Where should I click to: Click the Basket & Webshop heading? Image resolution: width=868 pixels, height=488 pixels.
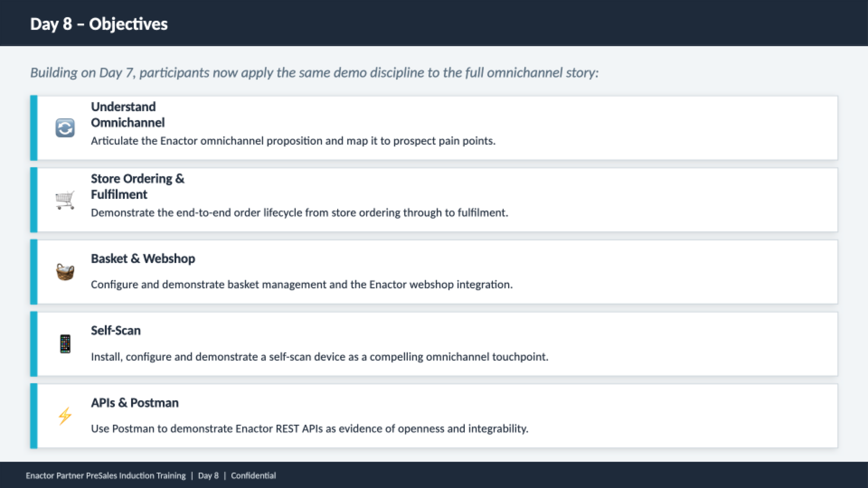143,258
